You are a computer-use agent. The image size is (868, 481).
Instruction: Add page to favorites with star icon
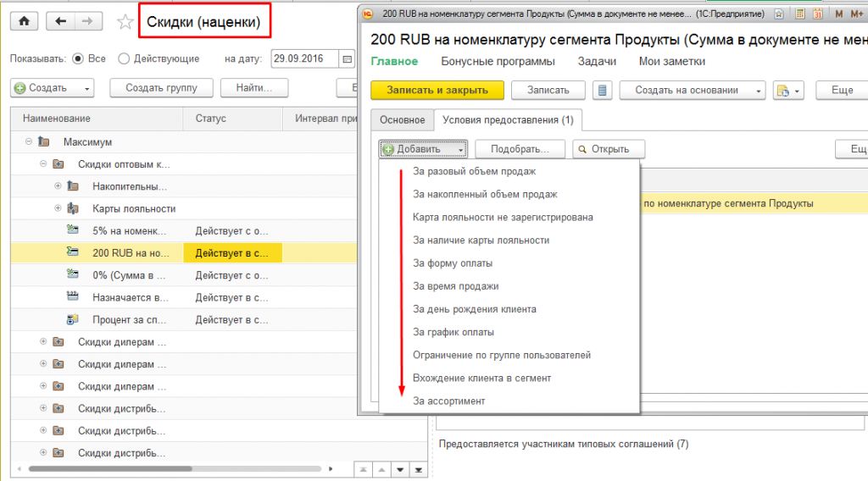[125, 22]
